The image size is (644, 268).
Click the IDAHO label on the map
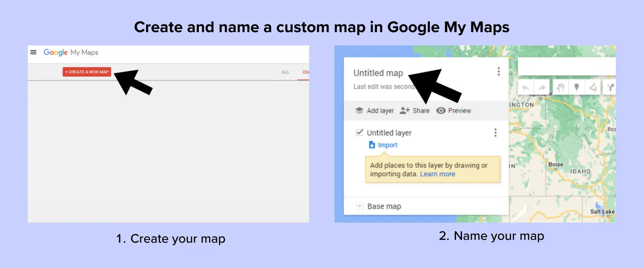coord(580,172)
